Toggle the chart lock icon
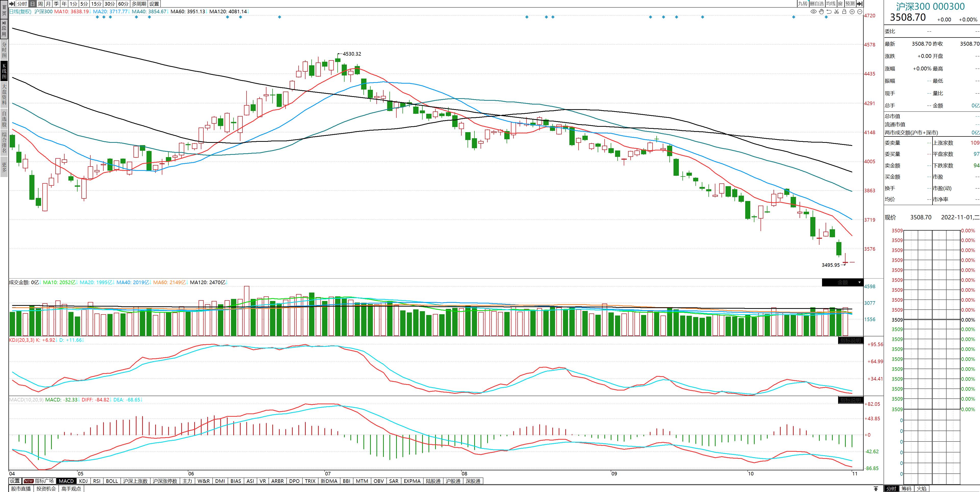 pyautogui.click(x=844, y=12)
